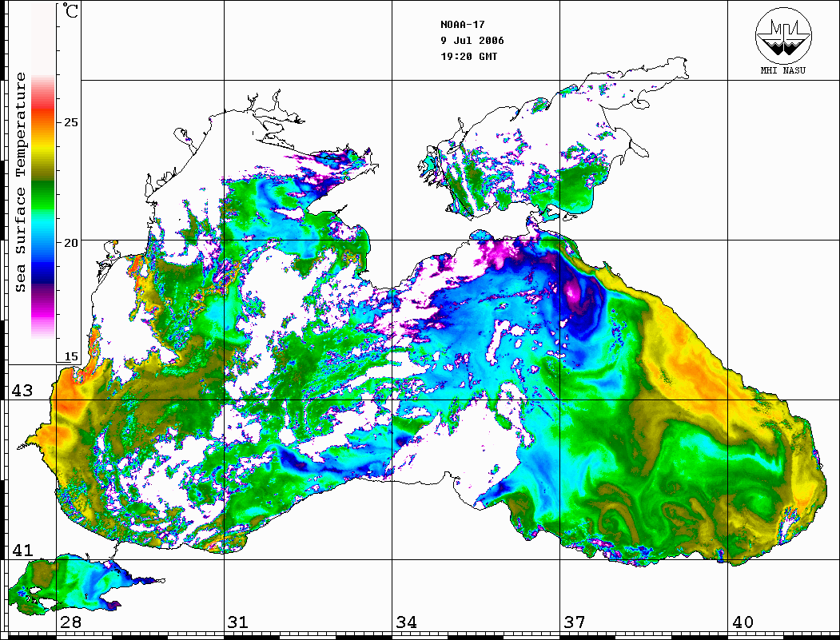Click the MHI NASU caption under the logo
Image resolution: width=840 pixels, height=640 pixels.
click(782, 68)
